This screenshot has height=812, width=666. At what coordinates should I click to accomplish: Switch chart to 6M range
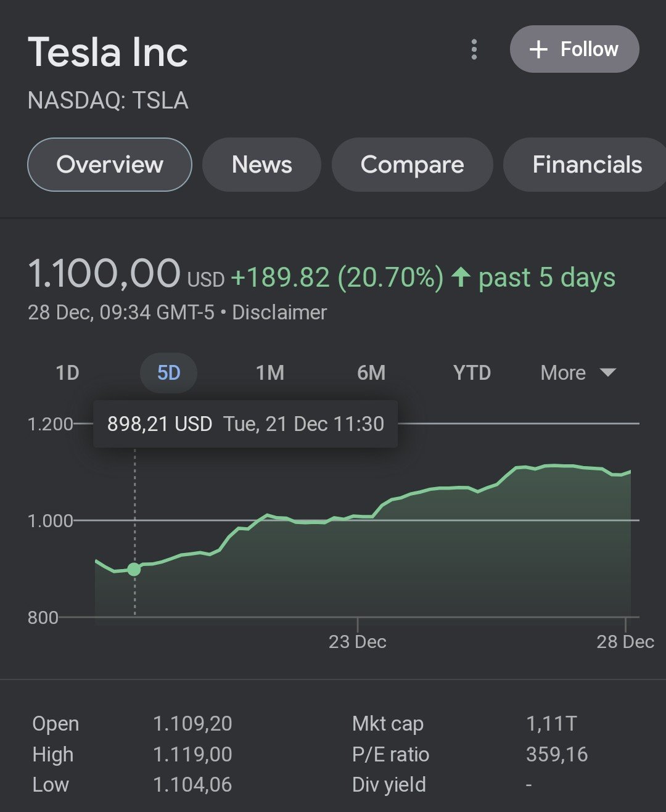pos(371,373)
